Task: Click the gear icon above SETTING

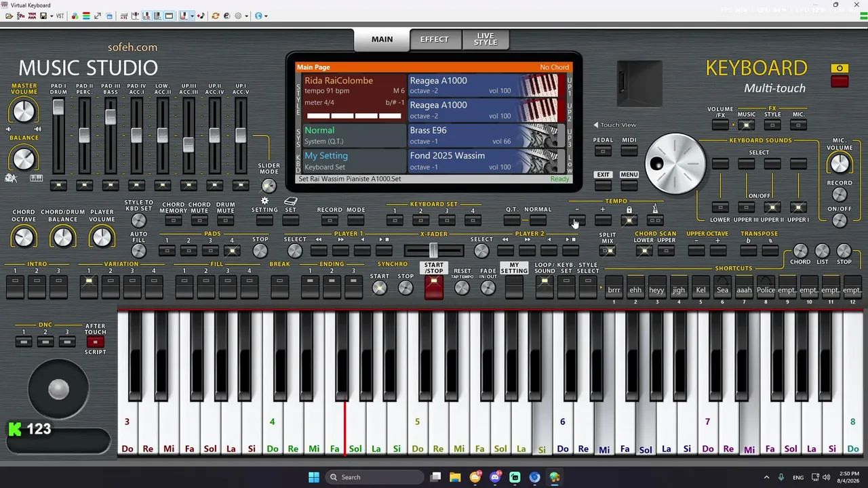Action: coord(264,201)
